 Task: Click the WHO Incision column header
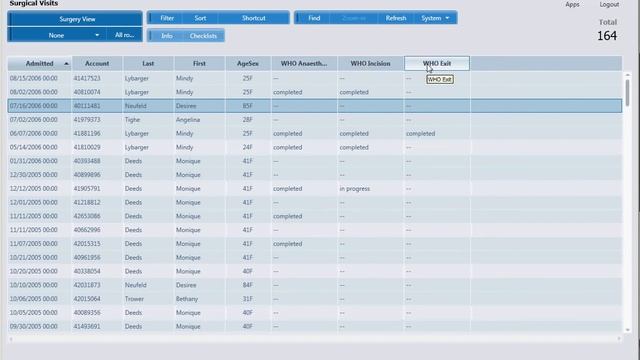click(x=370, y=63)
